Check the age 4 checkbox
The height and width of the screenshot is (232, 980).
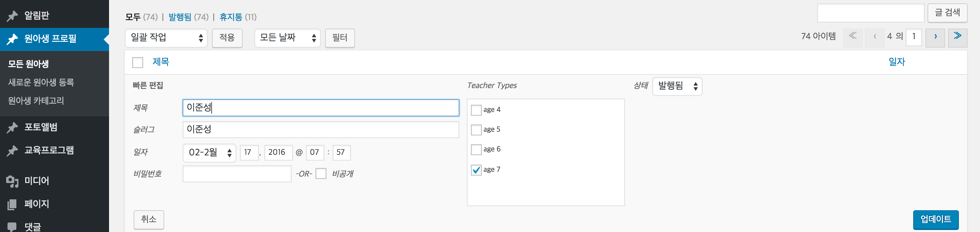476,110
